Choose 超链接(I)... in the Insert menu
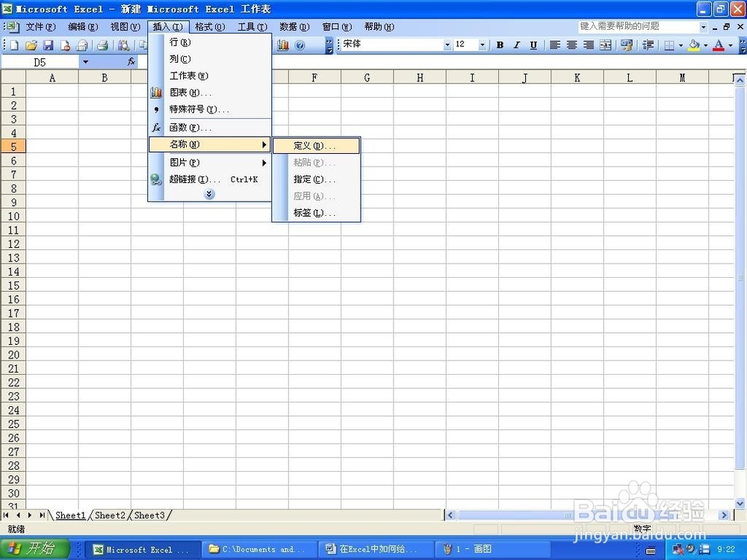Image resolution: width=747 pixels, height=560 pixels. pos(210,179)
